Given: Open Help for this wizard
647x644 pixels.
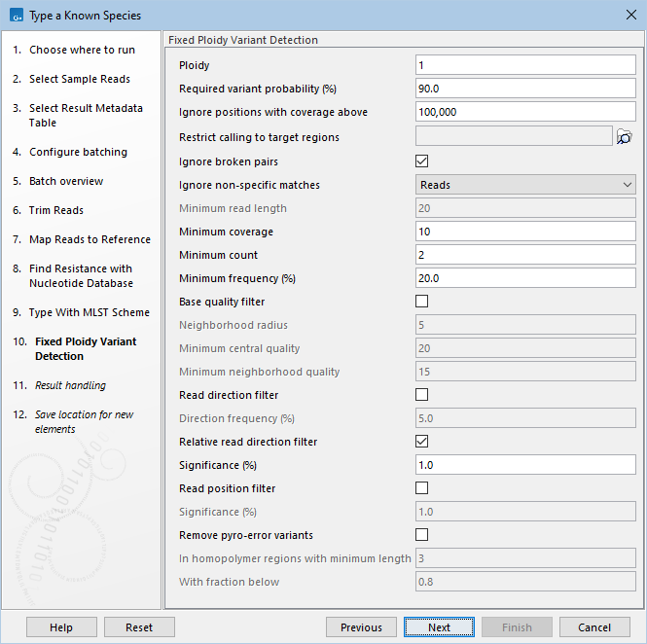Looking at the screenshot, I should click(x=61, y=627).
